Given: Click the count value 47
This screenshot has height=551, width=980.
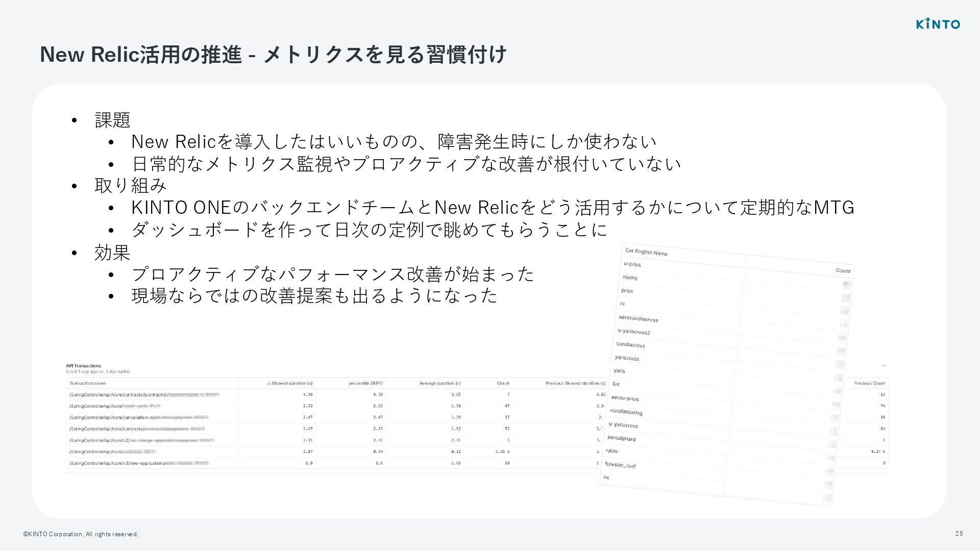Looking at the screenshot, I should coord(507,406).
